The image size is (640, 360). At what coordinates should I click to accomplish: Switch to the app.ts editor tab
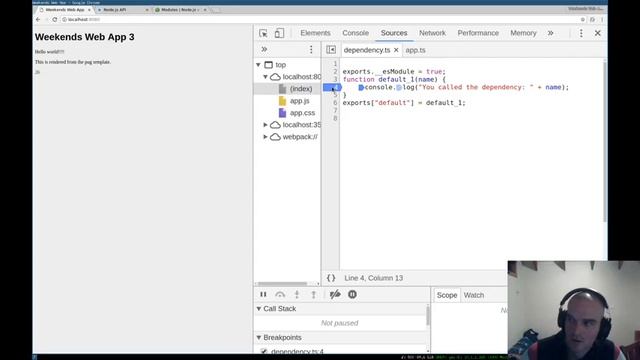tap(416, 50)
